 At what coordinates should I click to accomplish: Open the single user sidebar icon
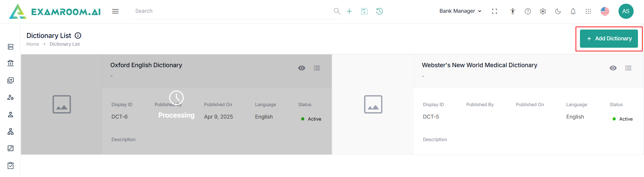[11, 115]
